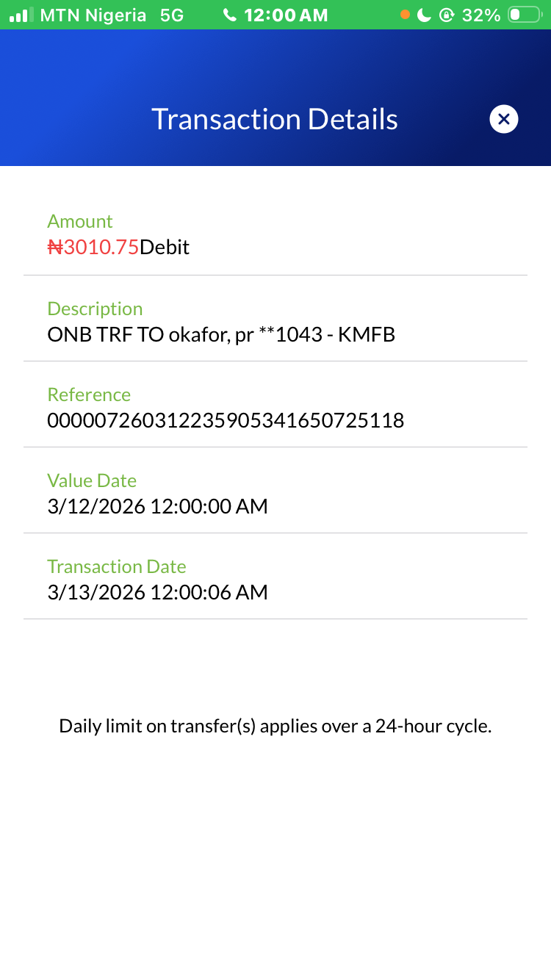The width and height of the screenshot is (551, 980).
Task: Tap the Transaction Details title
Action: pos(275,119)
